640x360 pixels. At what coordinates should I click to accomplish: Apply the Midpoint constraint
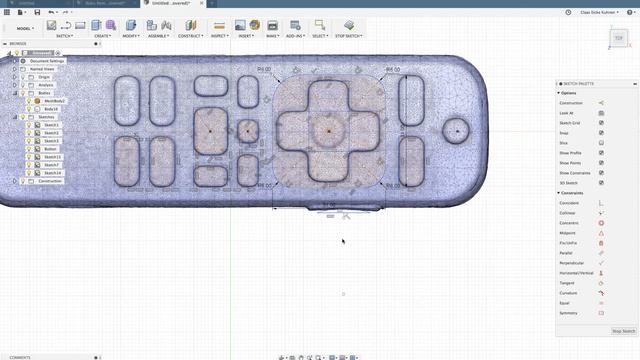point(601,233)
